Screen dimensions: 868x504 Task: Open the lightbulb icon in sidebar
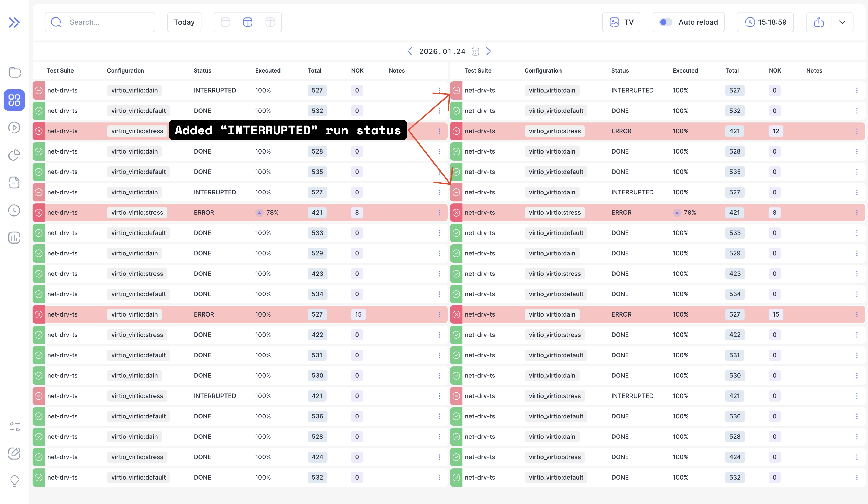click(x=14, y=481)
